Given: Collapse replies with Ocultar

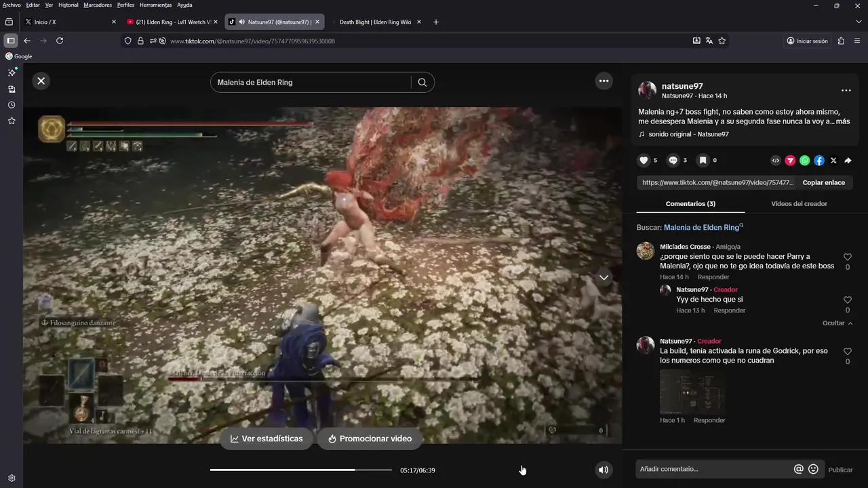Looking at the screenshot, I should tap(837, 323).
